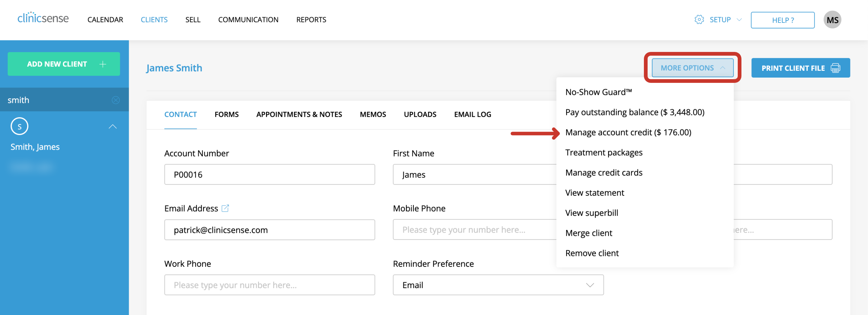Select Manage account credit option
Viewport: 868px width, 315px height.
pos(628,132)
